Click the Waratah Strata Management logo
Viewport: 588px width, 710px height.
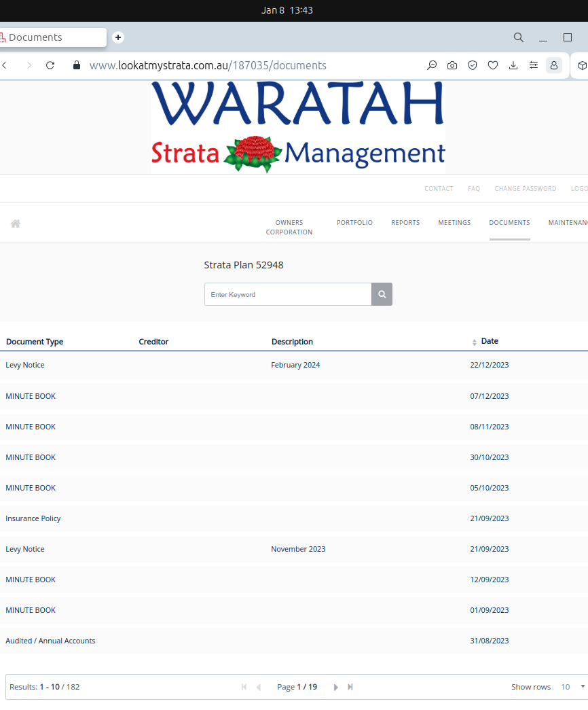[298, 127]
